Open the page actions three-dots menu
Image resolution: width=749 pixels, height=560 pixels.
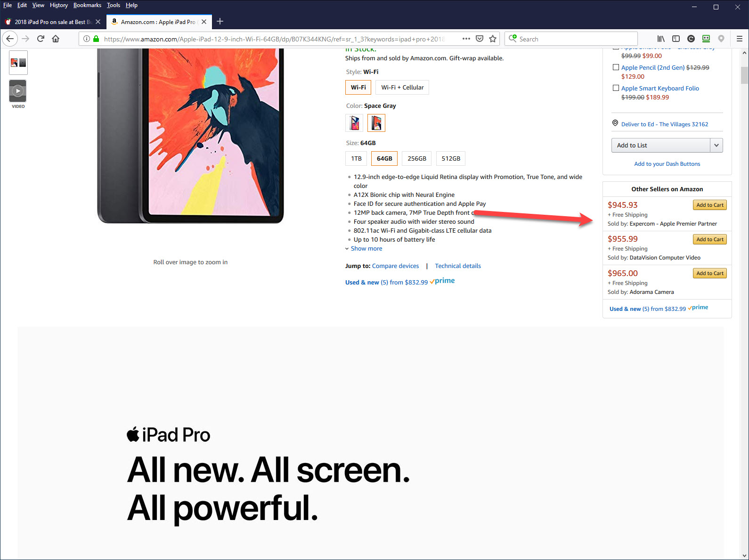tap(466, 39)
